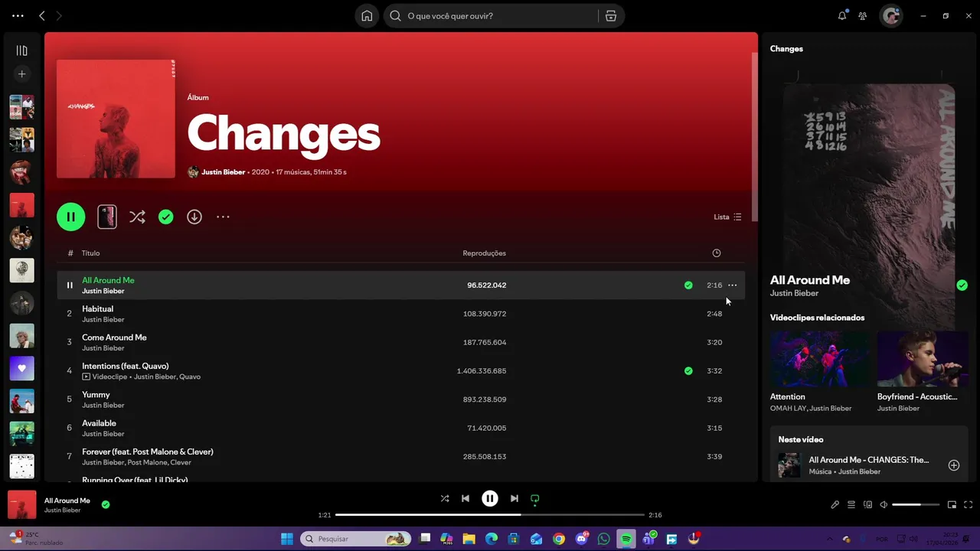Open Quavo artist link under Intentions

(190, 377)
